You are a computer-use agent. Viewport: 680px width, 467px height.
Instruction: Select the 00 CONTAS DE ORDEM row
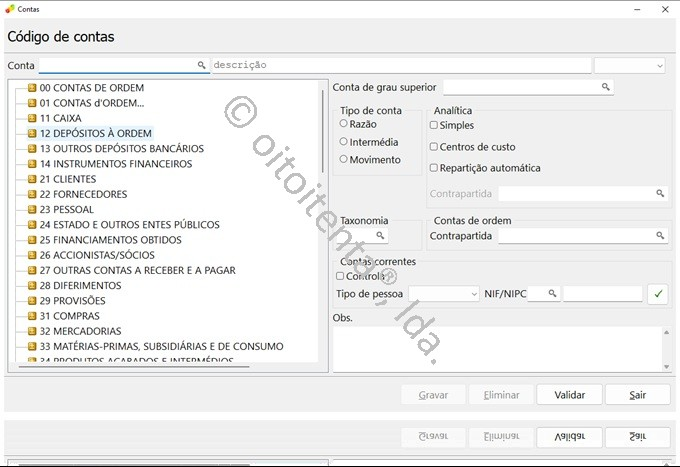92,88
